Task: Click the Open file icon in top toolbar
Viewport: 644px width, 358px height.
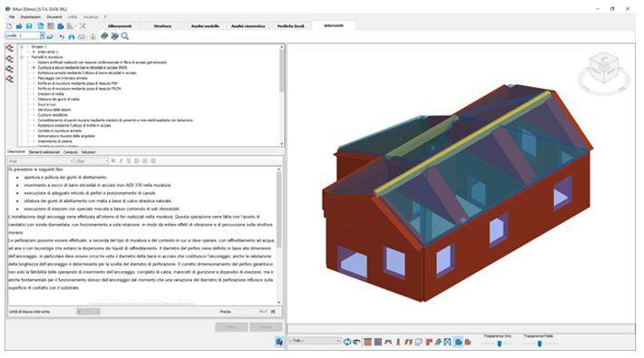Action: [x=19, y=26]
